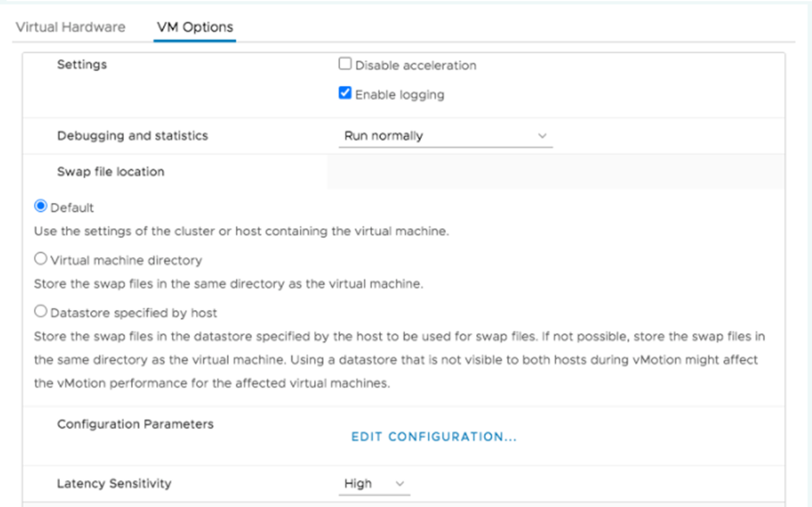Pick the Datastore specified by host option
This screenshot has width=812, height=507.
click(x=40, y=312)
